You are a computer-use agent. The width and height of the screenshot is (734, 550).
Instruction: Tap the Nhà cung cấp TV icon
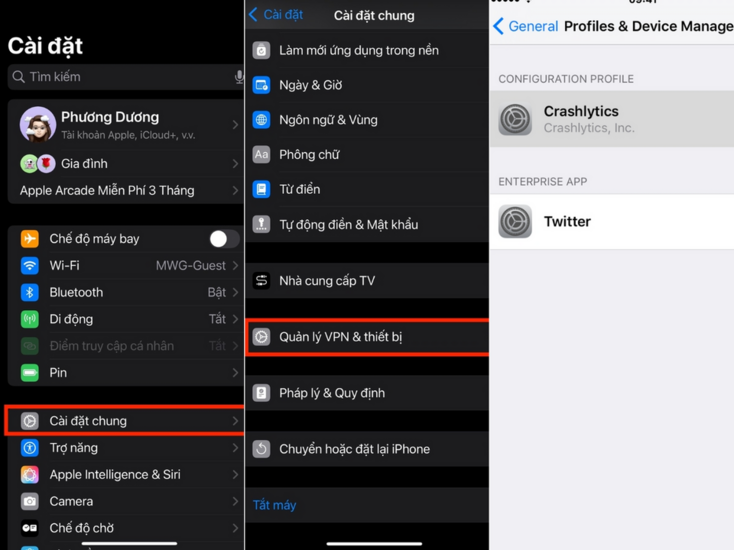click(x=261, y=281)
